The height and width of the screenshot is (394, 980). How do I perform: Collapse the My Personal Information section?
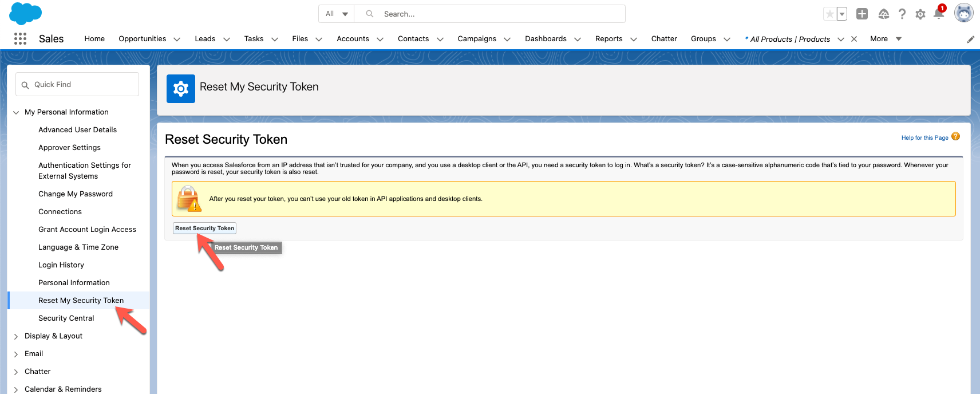pyautogui.click(x=16, y=113)
